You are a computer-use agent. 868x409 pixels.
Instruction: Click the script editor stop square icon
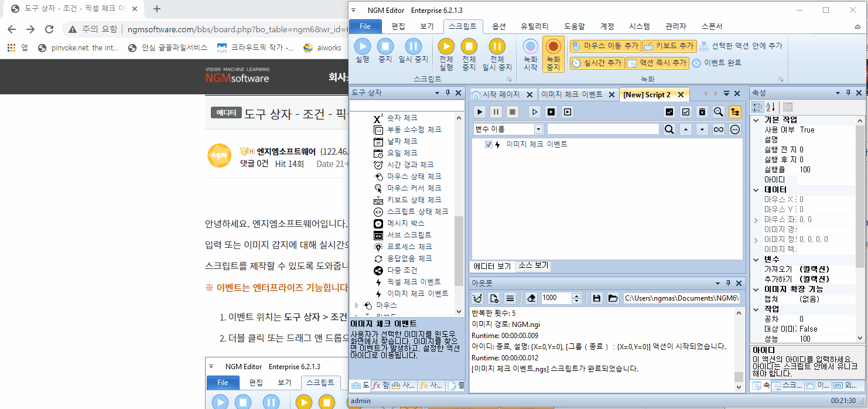(x=512, y=111)
